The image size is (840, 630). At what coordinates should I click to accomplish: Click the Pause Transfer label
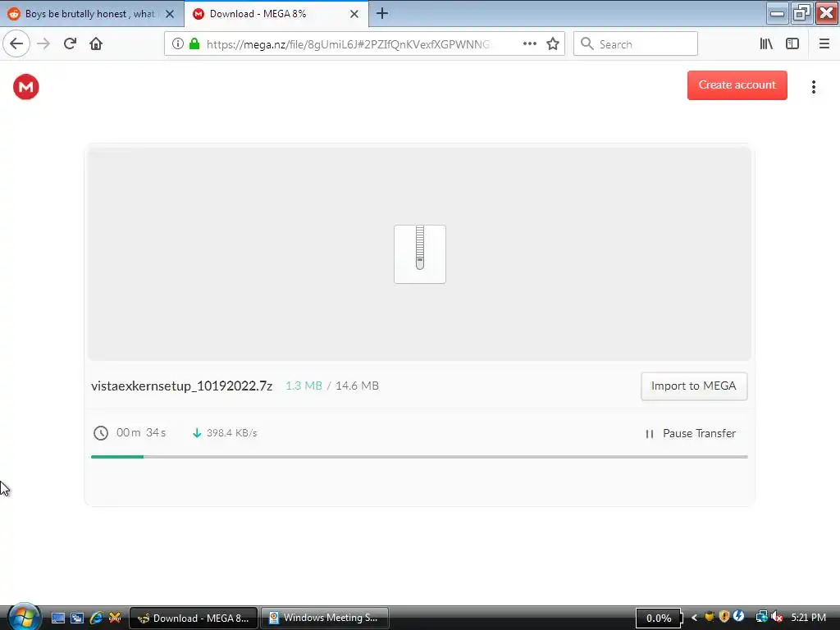click(699, 433)
